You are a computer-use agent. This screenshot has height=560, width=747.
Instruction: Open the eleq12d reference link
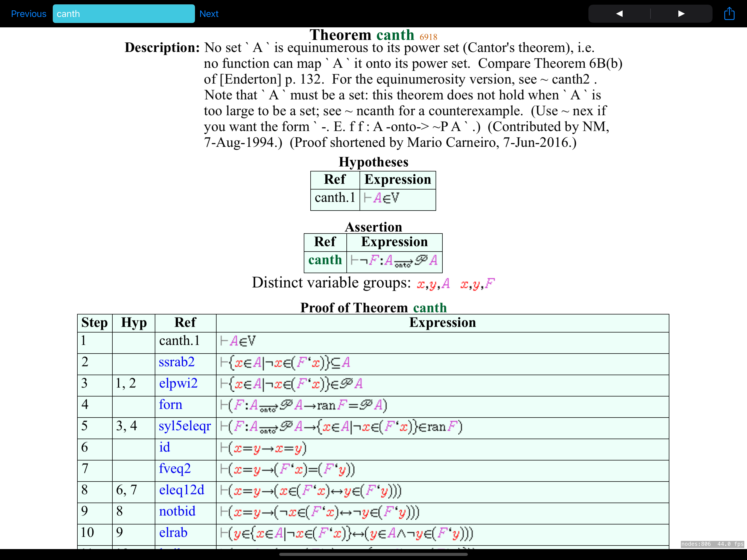pyautogui.click(x=182, y=490)
